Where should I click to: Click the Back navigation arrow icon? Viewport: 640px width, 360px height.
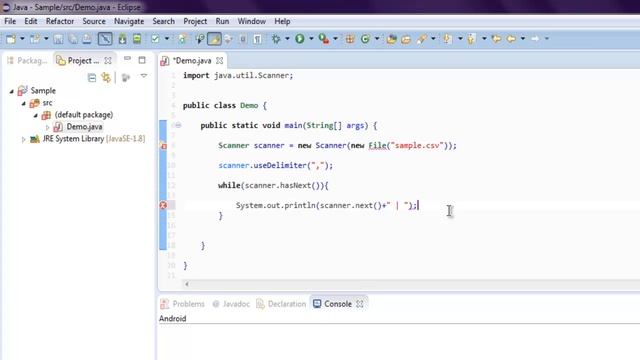[511, 39]
